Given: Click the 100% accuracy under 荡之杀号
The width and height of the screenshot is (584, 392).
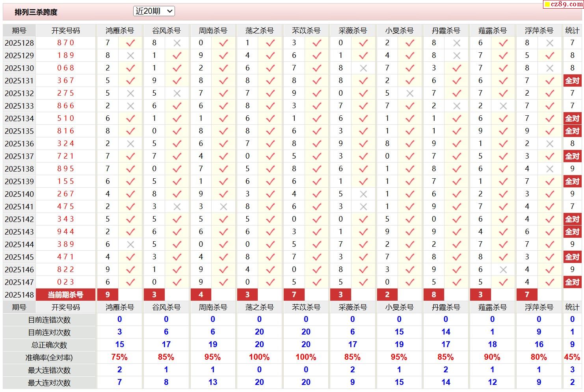Looking at the screenshot, I should click(x=259, y=357).
